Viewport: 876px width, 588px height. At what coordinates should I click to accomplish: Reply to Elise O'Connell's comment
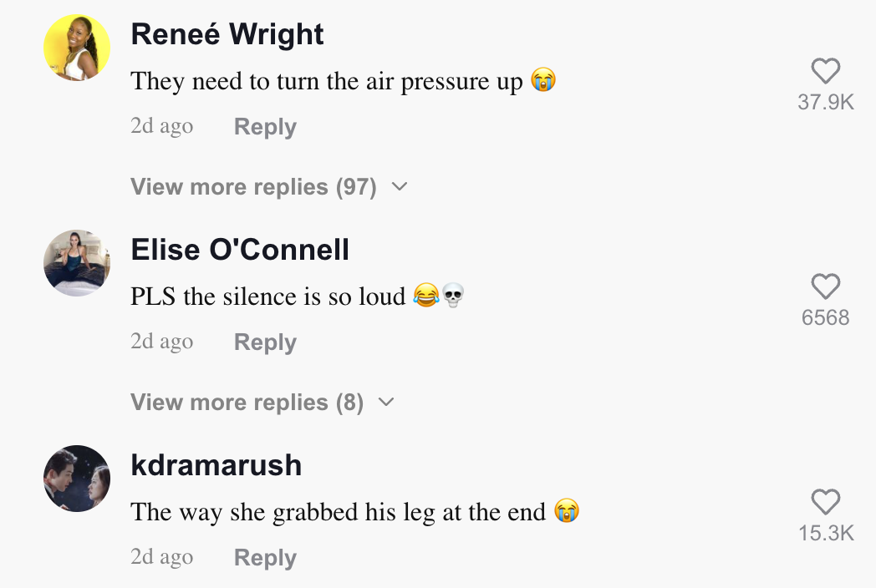pyautogui.click(x=265, y=342)
